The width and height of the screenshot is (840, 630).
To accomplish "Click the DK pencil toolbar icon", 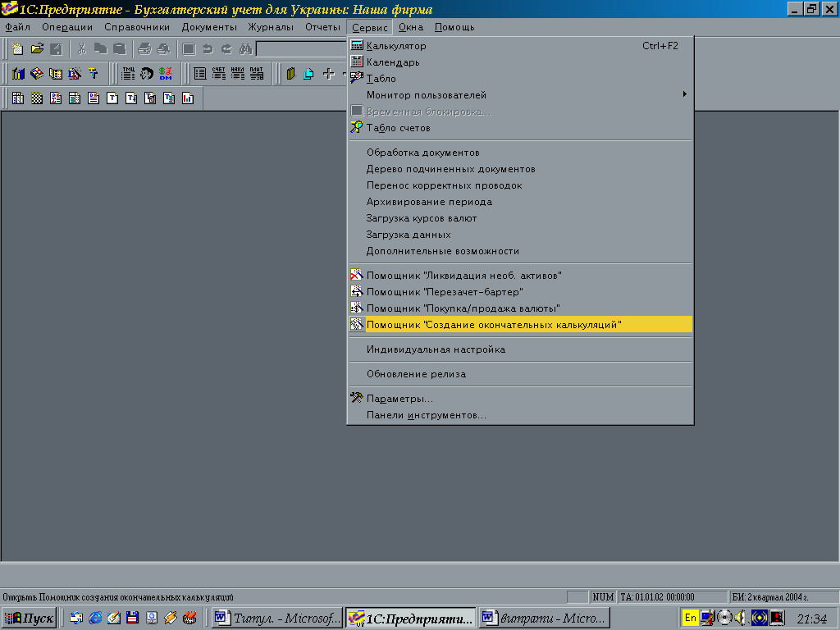I will pyautogui.click(x=75, y=73).
